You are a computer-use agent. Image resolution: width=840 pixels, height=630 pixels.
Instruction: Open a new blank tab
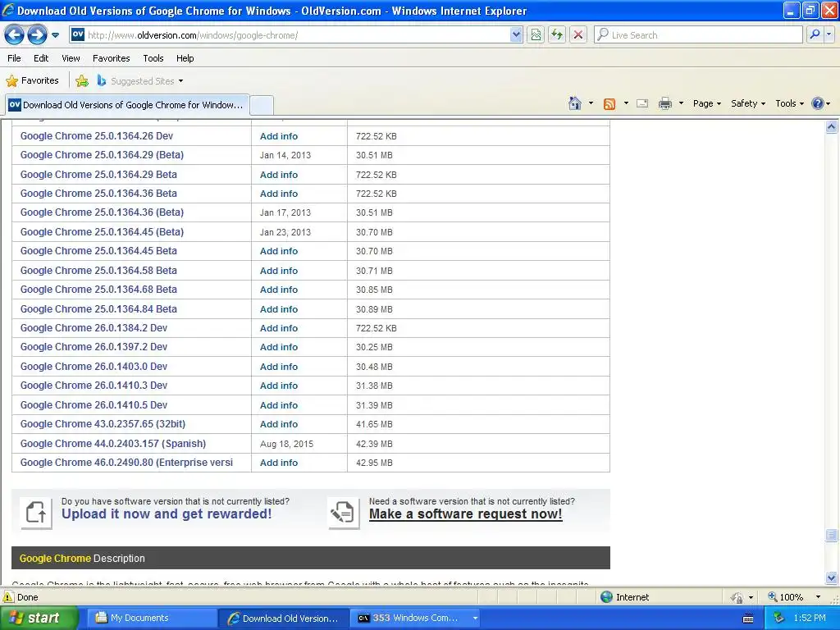pos(262,105)
